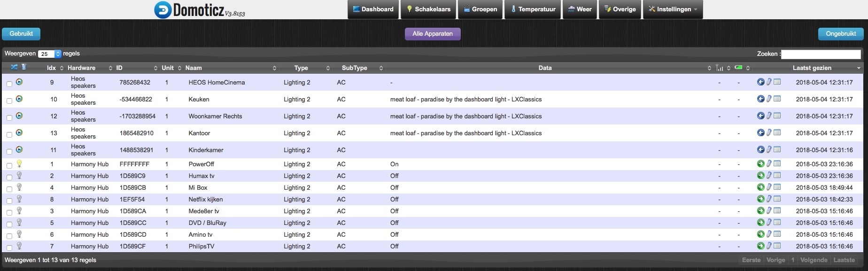The width and height of the screenshot is (868, 271).
Task: Tick the checkbox for DVD / BluRay row
Action: pyautogui.click(x=9, y=225)
